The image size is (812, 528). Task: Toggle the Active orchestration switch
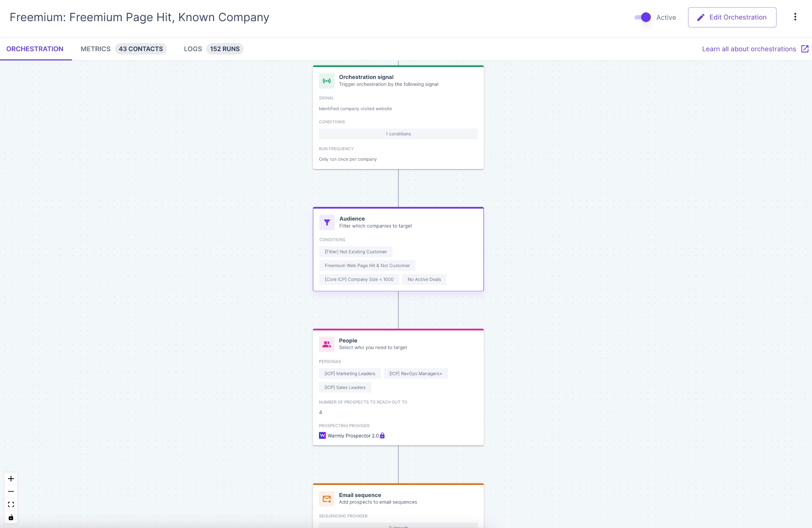coord(642,17)
